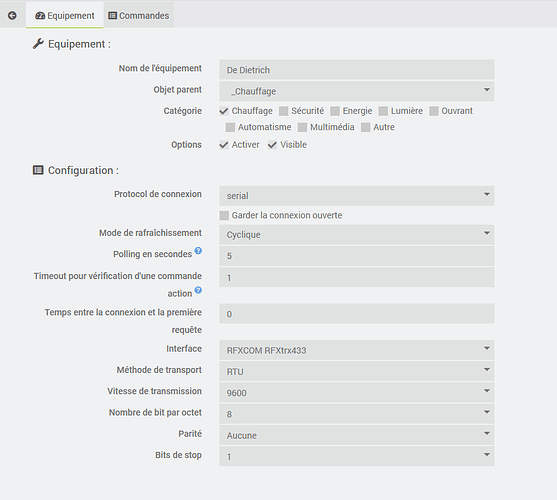Click the Options label
Screen dimensions: 557x500
click(186, 145)
